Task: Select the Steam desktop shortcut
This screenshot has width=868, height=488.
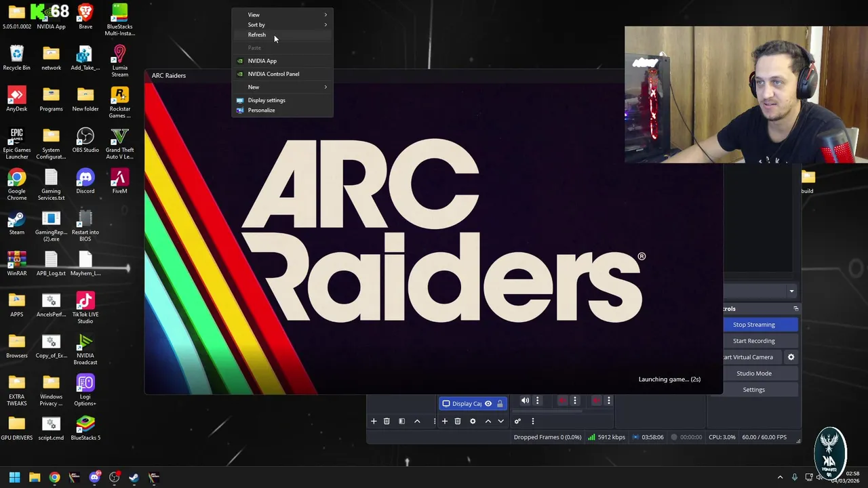Action: [x=16, y=222]
